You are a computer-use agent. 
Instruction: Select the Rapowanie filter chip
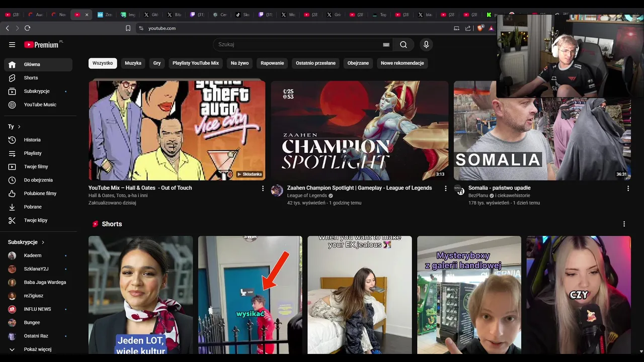point(272,63)
